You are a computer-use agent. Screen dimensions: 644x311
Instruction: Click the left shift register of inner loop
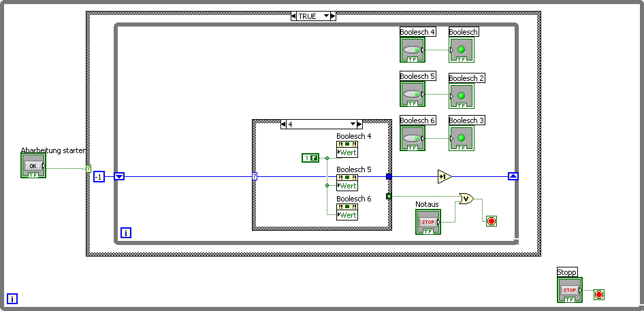point(119,177)
